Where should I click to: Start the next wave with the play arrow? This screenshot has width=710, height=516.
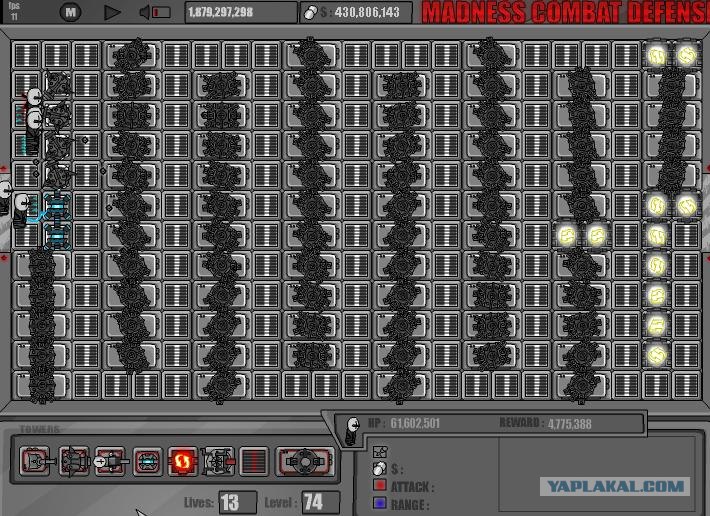(x=112, y=12)
